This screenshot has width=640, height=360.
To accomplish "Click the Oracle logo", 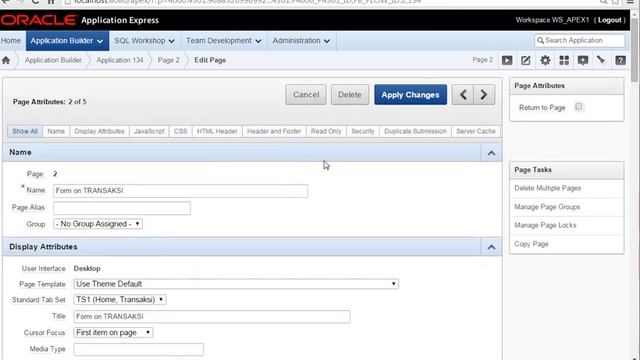I will [x=39, y=20].
